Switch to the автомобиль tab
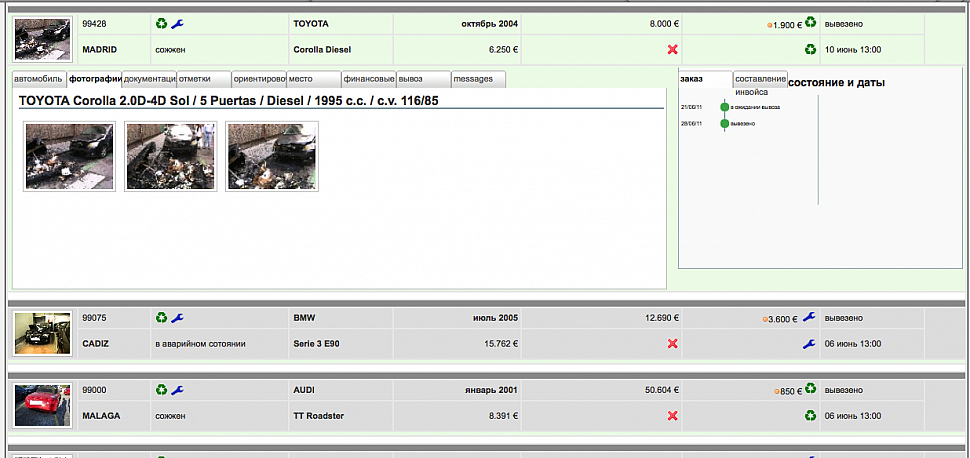The width and height of the screenshot is (970, 458). tap(39, 79)
